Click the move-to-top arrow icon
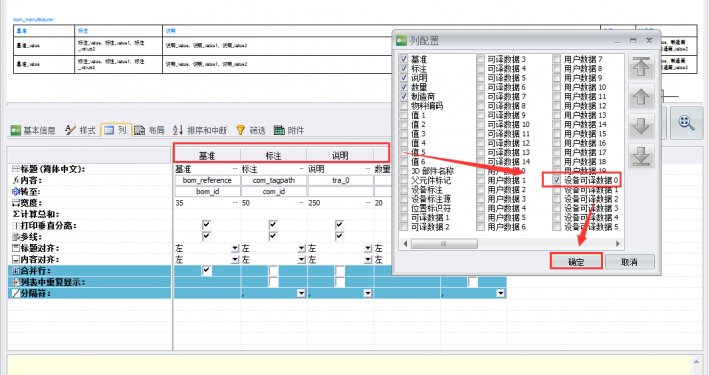710x375 pixels. click(641, 67)
